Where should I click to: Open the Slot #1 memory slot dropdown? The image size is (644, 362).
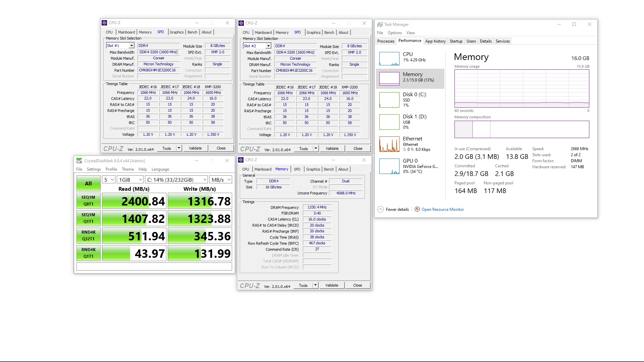[x=131, y=46]
